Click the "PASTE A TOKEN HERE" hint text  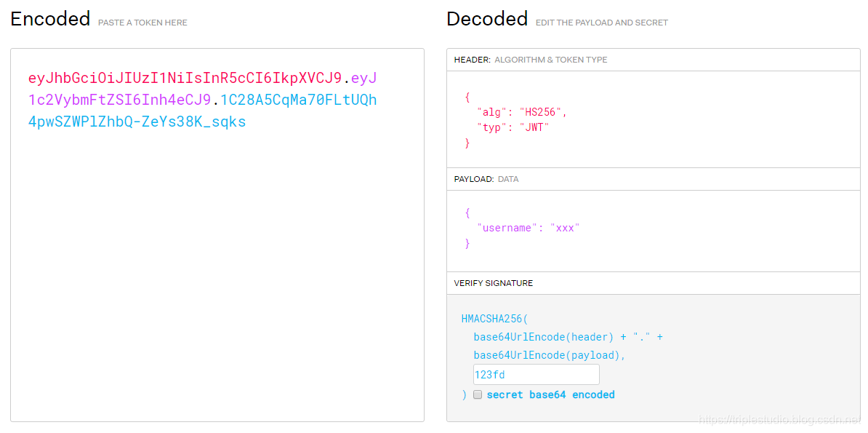click(x=142, y=23)
